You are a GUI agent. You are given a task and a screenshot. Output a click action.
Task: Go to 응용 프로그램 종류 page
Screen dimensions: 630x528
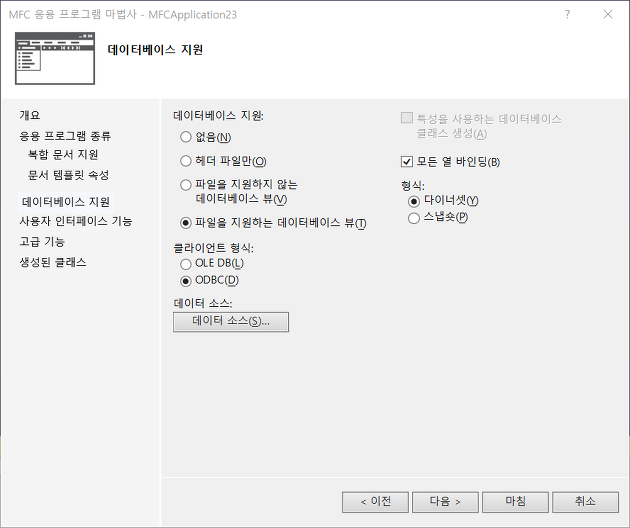[x=65, y=136]
